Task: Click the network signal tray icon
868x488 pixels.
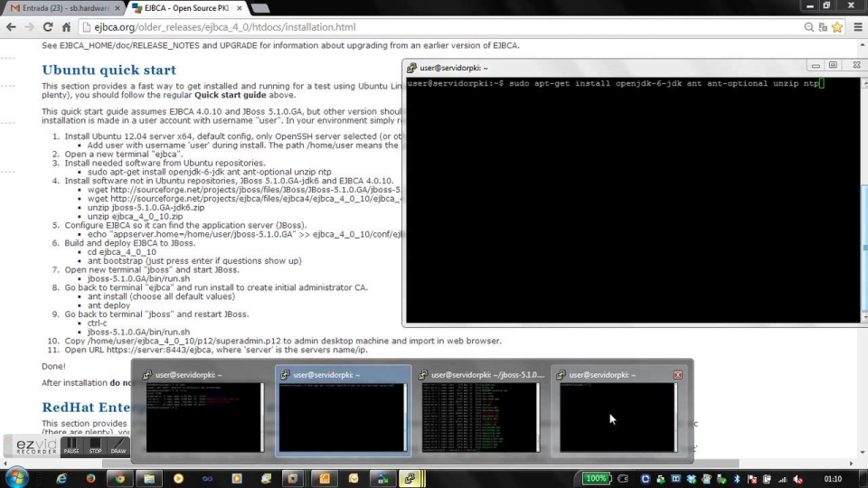Action: click(x=782, y=479)
